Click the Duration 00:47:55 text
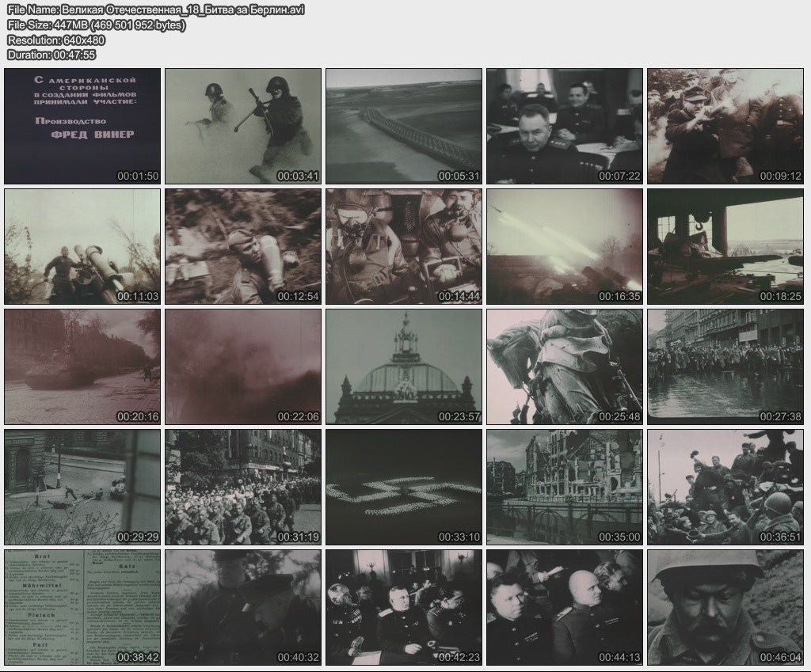Image resolution: width=811 pixels, height=672 pixels. click(x=51, y=55)
